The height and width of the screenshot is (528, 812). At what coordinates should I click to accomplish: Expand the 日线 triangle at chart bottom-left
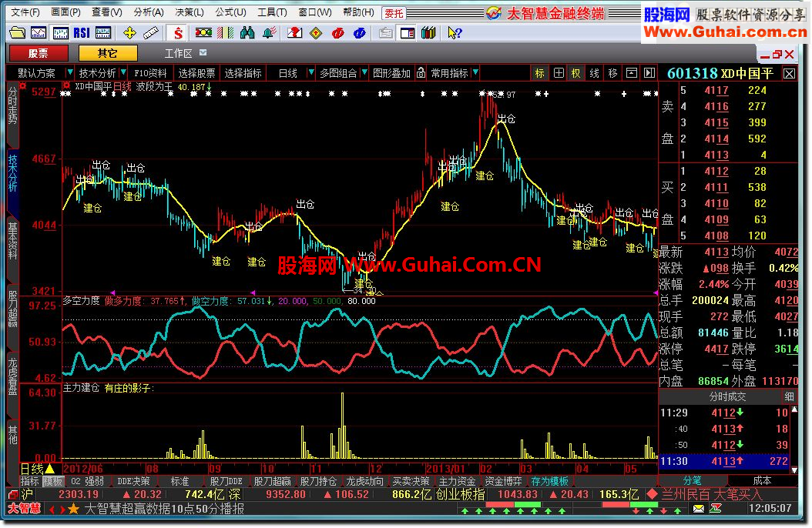50,469
